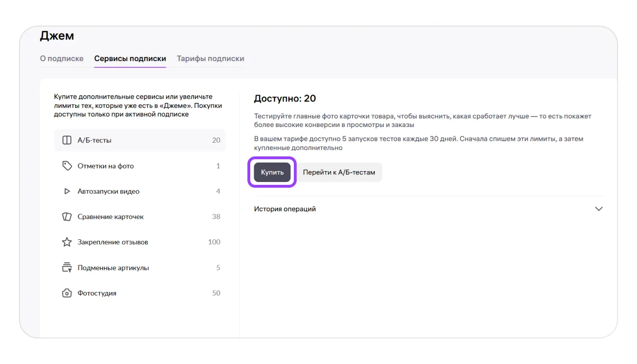637x364 pixels.
Task: Select the Сервисы подписки tab
Action: coord(130,59)
